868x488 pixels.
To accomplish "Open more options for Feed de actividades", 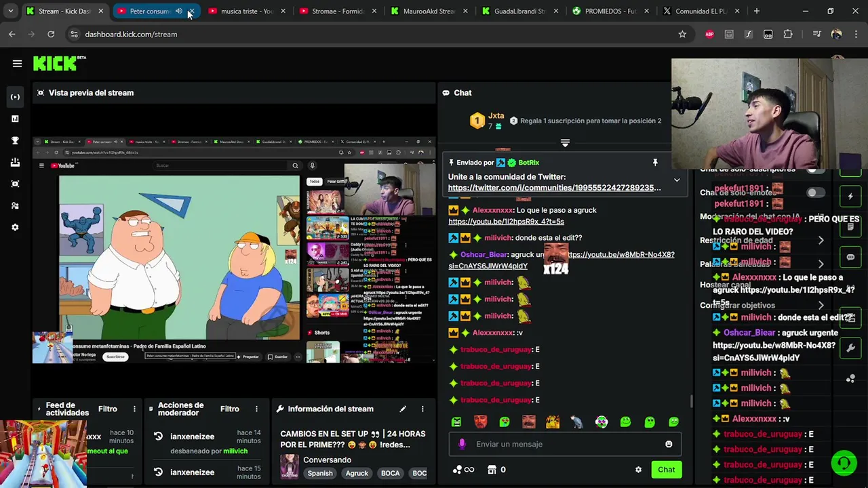I will (134, 409).
